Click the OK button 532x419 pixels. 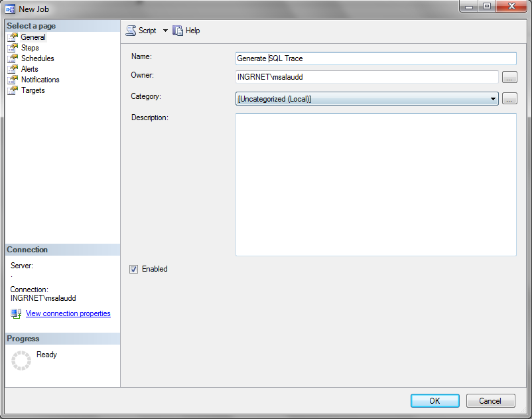pyautogui.click(x=434, y=401)
